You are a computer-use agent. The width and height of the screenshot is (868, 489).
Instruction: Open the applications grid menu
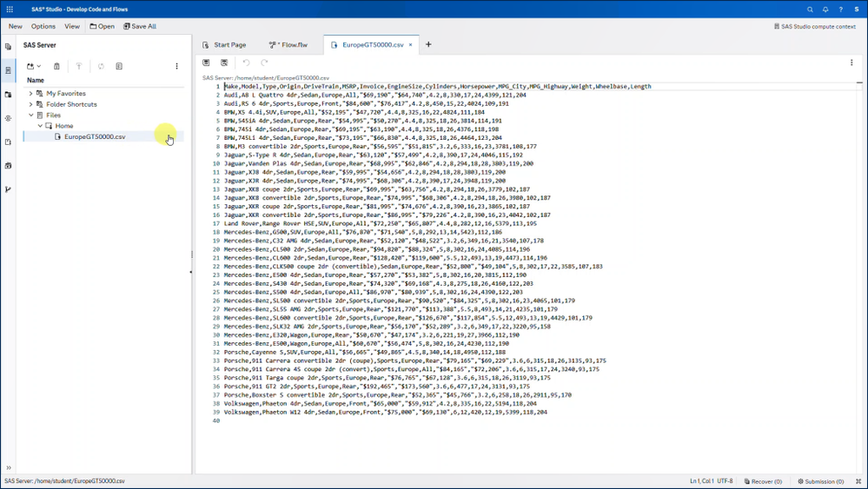point(10,10)
